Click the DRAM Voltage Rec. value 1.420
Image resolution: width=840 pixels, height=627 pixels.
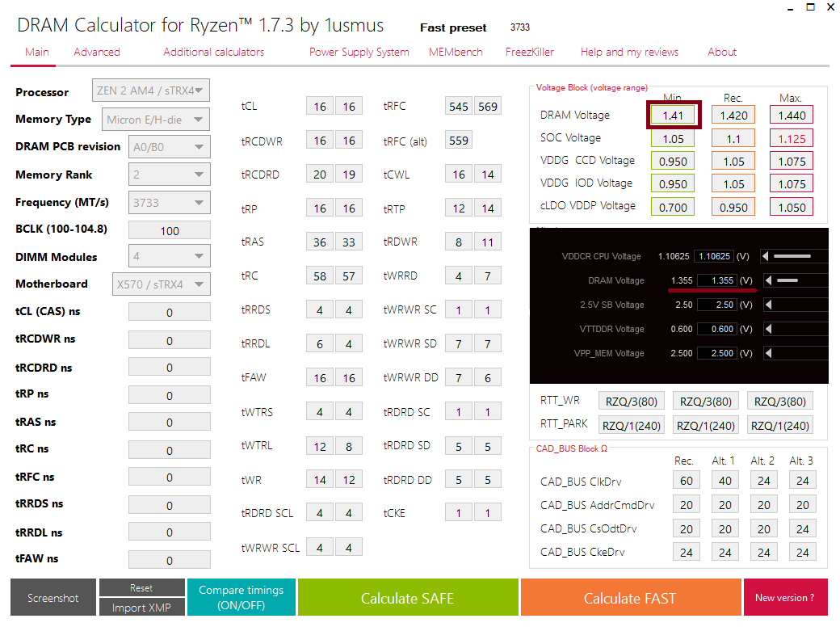coord(733,116)
